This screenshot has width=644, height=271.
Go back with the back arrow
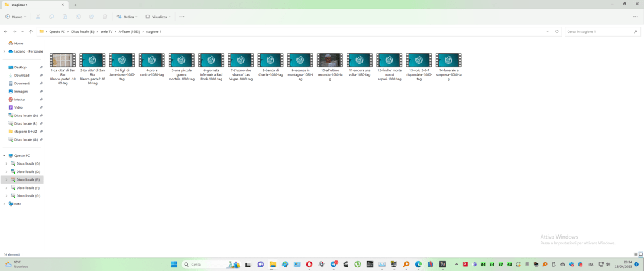(x=5, y=31)
